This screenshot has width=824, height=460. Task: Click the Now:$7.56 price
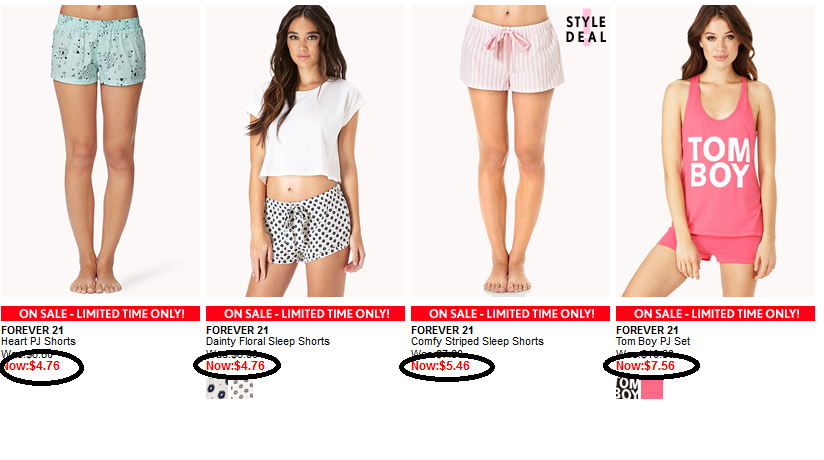645,366
